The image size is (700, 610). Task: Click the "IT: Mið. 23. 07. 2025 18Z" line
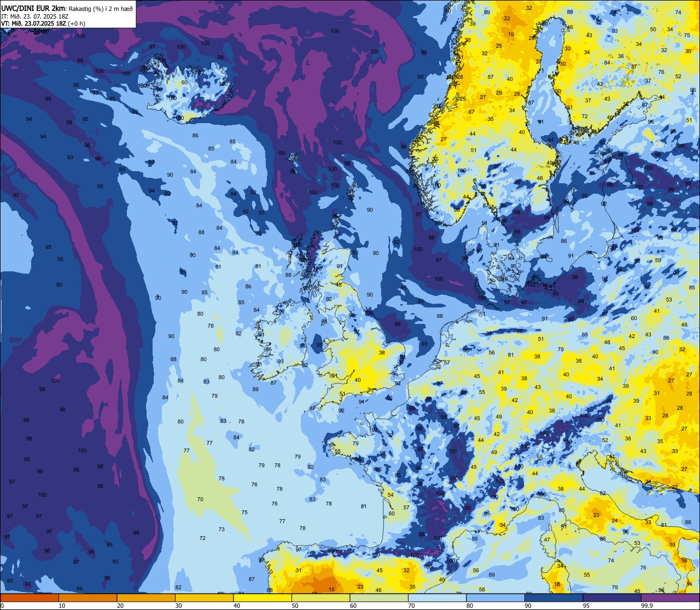[x=34, y=16]
